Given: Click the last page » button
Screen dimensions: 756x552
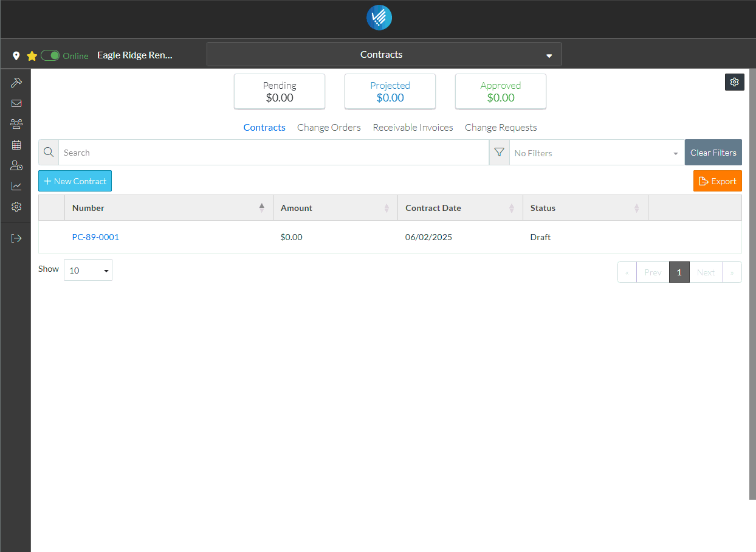Looking at the screenshot, I should pos(732,272).
